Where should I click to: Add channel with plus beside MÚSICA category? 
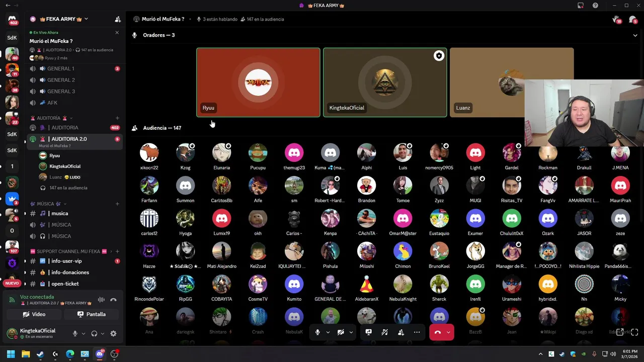[117, 204]
